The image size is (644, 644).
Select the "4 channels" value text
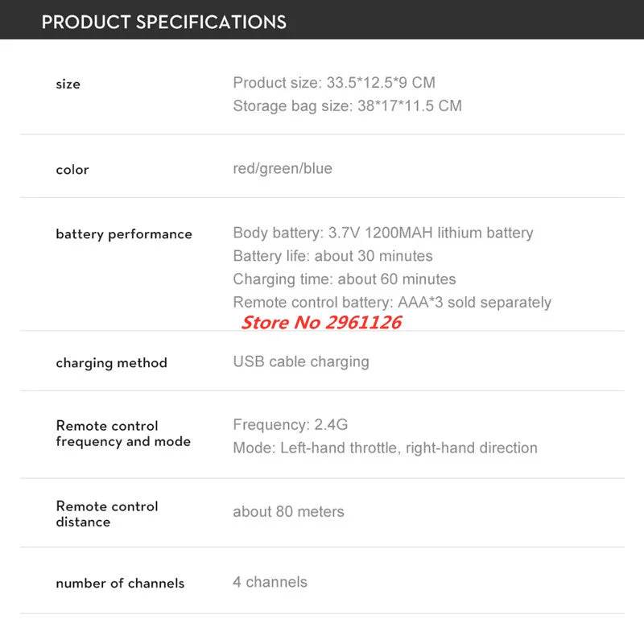[x=270, y=582]
